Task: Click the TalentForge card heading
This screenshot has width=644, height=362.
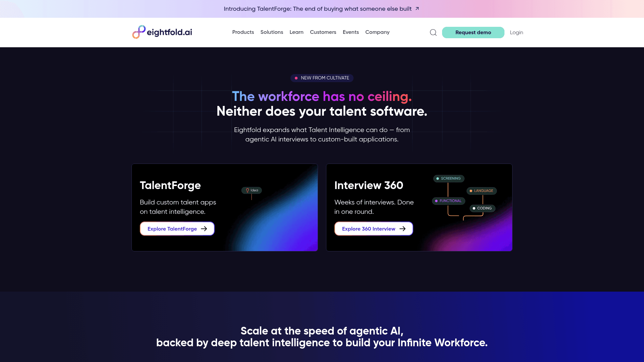Action: coord(170,185)
